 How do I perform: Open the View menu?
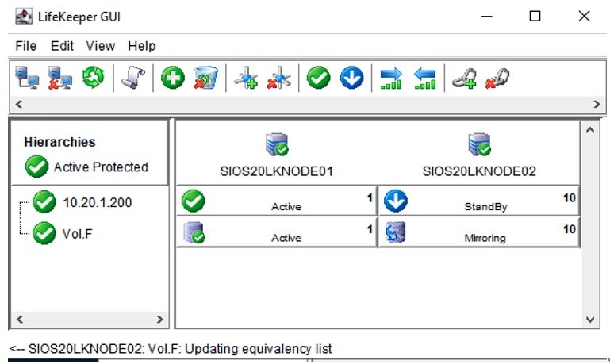101,46
